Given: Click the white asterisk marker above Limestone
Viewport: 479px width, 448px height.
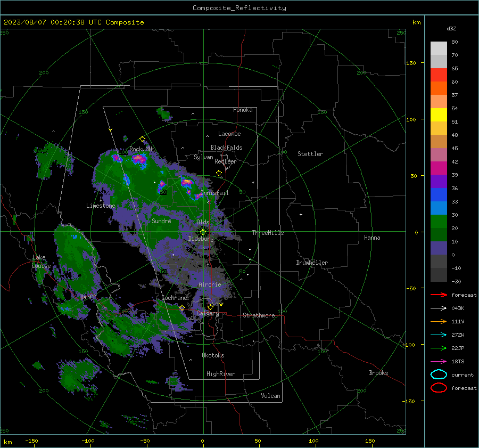Looking at the screenshot, I should pos(101,201).
